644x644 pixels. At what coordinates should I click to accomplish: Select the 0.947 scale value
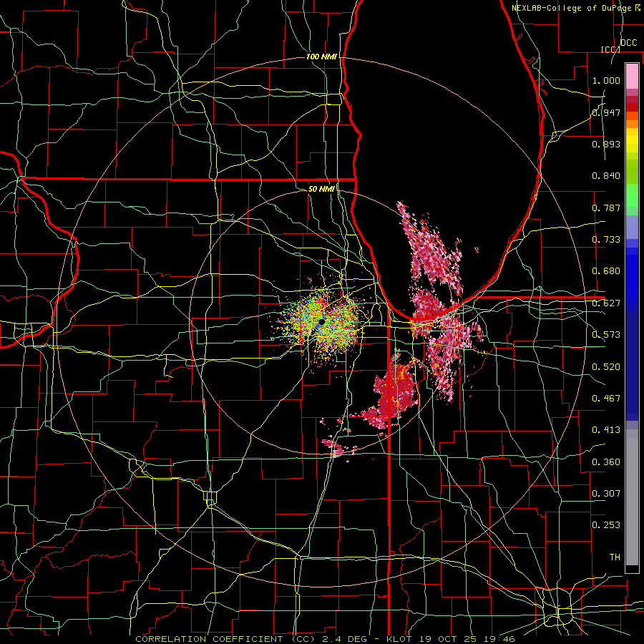click(x=606, y=112)
